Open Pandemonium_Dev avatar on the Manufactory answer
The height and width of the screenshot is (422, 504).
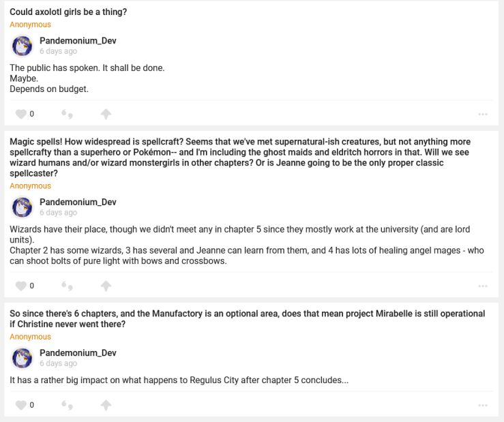pos(23,357)
